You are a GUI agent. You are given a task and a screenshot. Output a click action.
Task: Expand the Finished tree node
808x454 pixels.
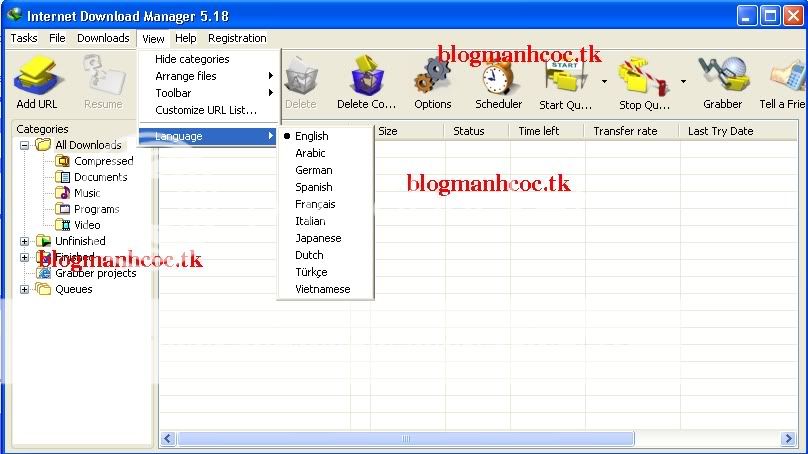click(x=24, y=257)
